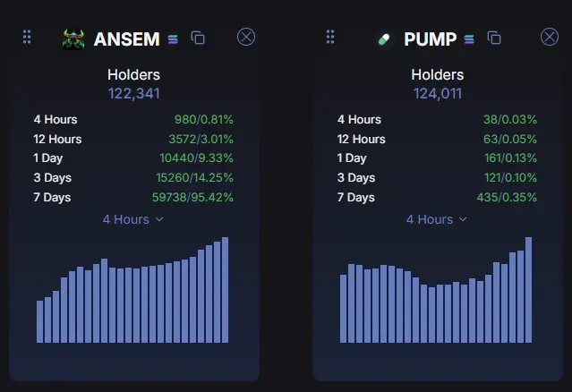
Task: Copy the PUMP token address
Action: pos(494,38)
